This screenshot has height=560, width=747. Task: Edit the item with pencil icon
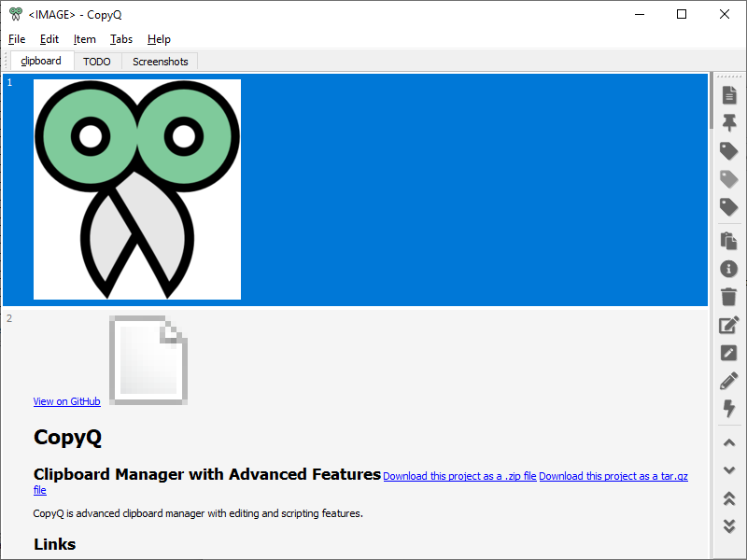(729, 381)
